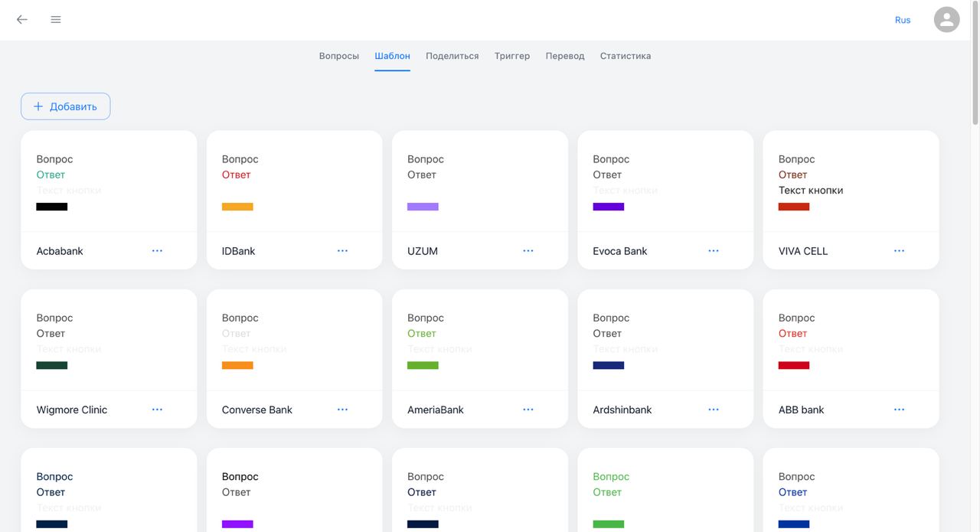980x532 pixels.
Task: Click the green swatch in AmeriaBank card
Action: click(x=423, y=365)
